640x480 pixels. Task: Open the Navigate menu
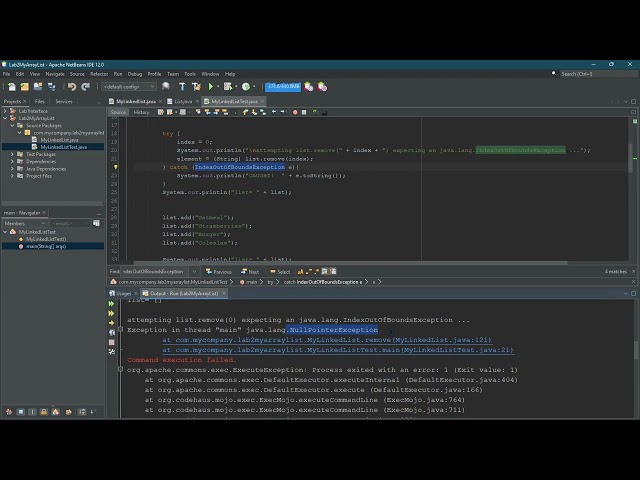tap(55, 74)
